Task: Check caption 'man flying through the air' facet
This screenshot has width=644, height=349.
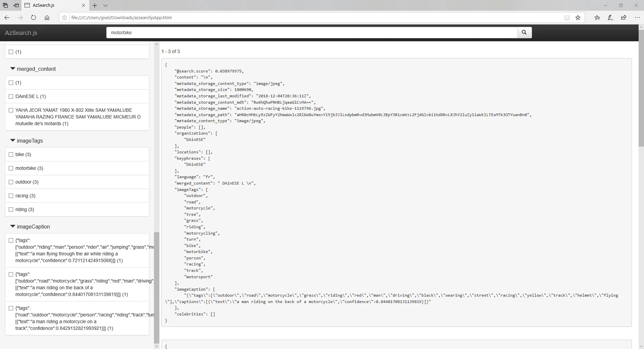Action: [11, 241]
